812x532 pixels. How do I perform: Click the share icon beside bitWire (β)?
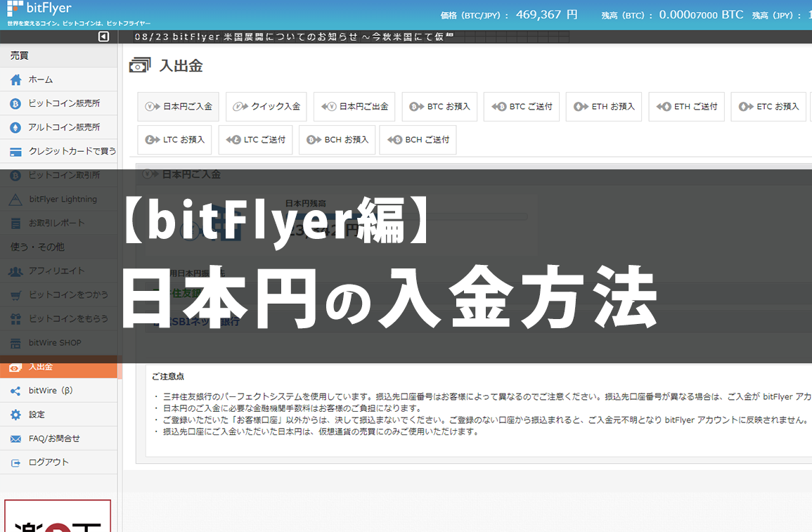click(x=15, y=391)
